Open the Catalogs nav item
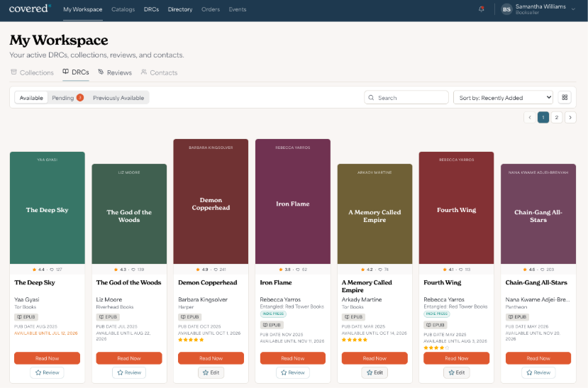 tap(123, 9)
